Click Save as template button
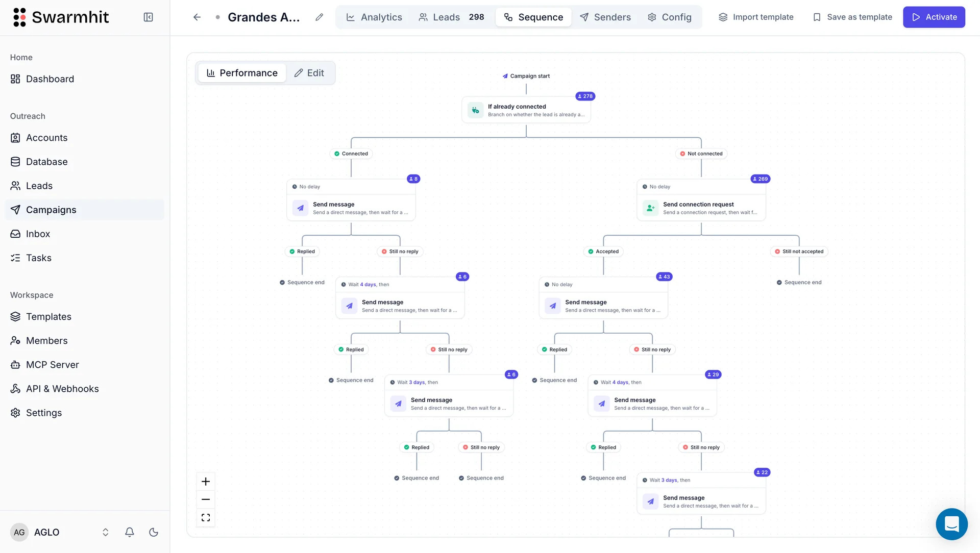980x553 pixels. tap(852, 17)
